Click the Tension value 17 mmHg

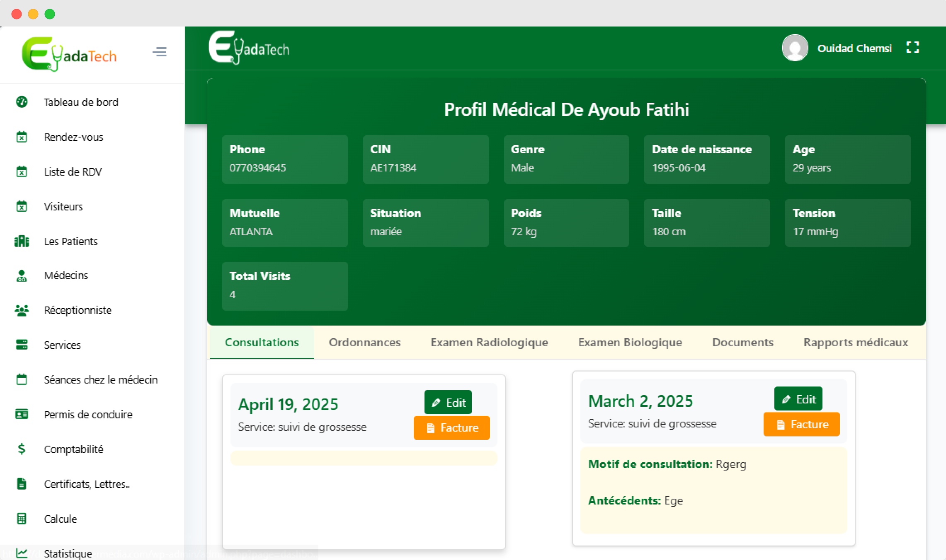pos(815,232)
